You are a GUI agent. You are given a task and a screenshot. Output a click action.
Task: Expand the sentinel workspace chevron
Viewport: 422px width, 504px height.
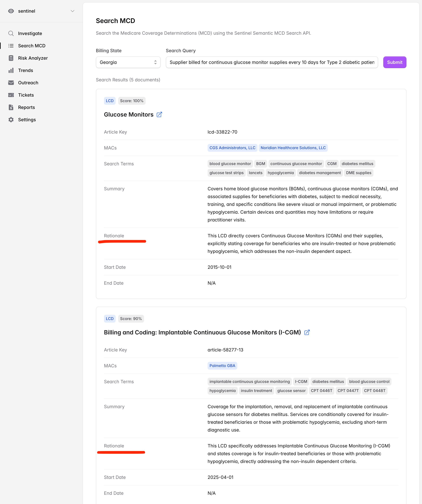click(72, 11)
